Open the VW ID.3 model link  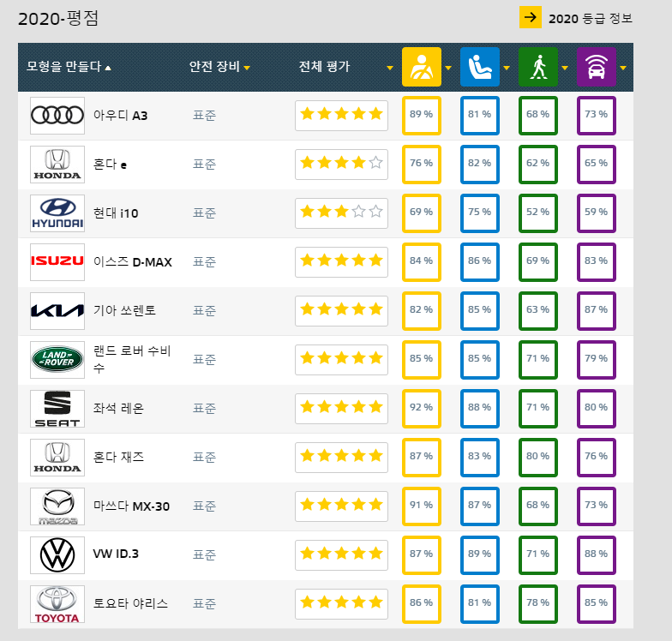(x=116, y=554)
